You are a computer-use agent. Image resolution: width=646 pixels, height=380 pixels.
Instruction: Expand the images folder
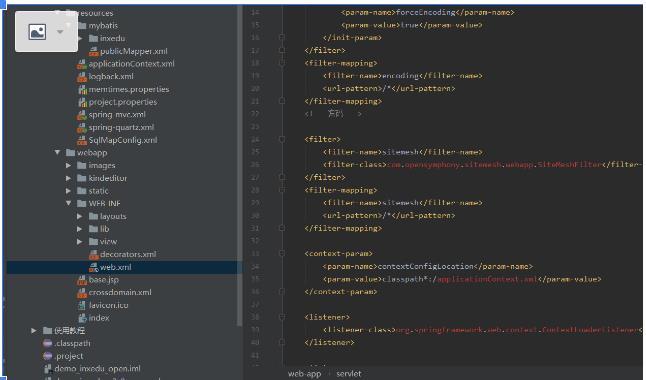tap(68, 165)
